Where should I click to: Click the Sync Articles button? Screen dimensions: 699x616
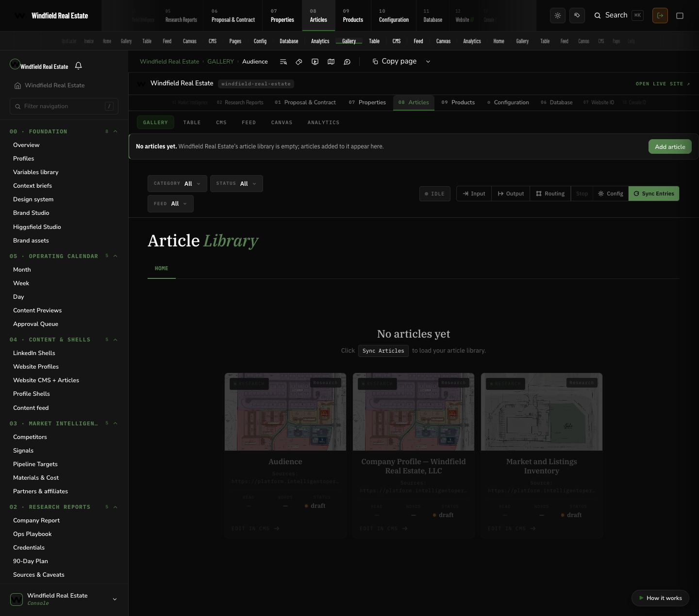(383, 351)
